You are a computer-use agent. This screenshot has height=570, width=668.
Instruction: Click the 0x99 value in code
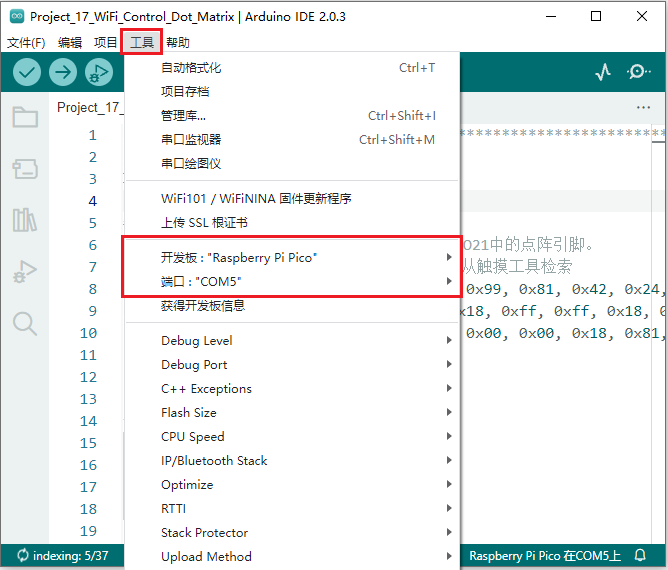483,289
